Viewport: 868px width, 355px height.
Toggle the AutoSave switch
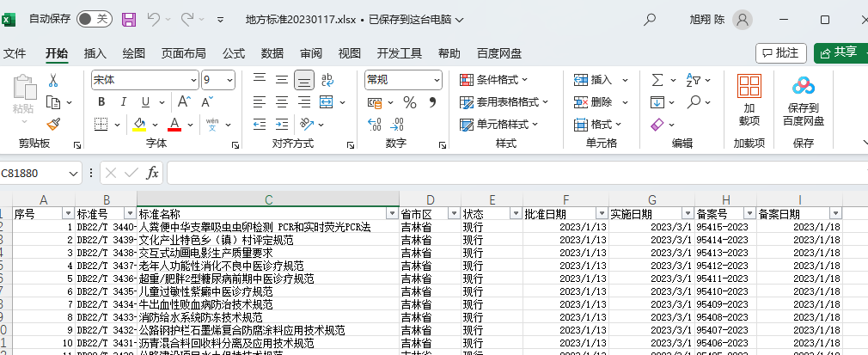click(x=93, y=18)
